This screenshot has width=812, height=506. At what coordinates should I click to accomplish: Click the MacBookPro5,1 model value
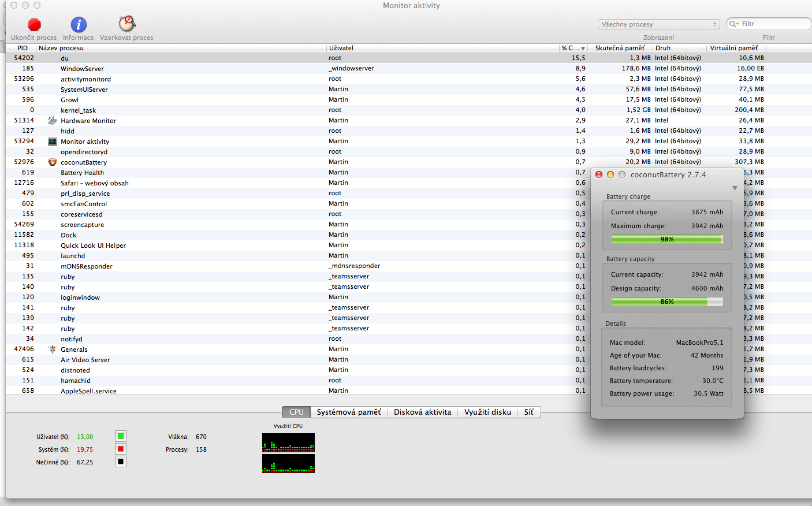coord(699,343)
